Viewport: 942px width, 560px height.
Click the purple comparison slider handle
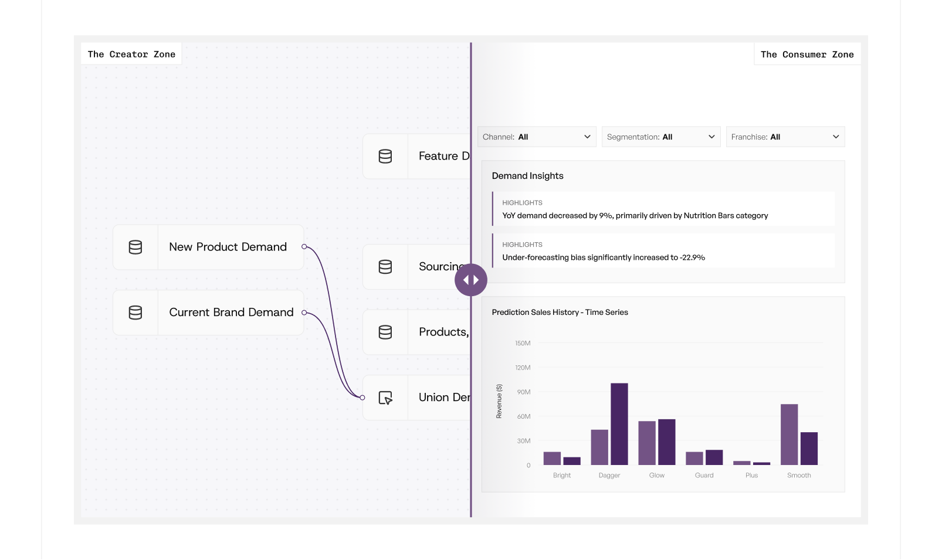point(471,280)
